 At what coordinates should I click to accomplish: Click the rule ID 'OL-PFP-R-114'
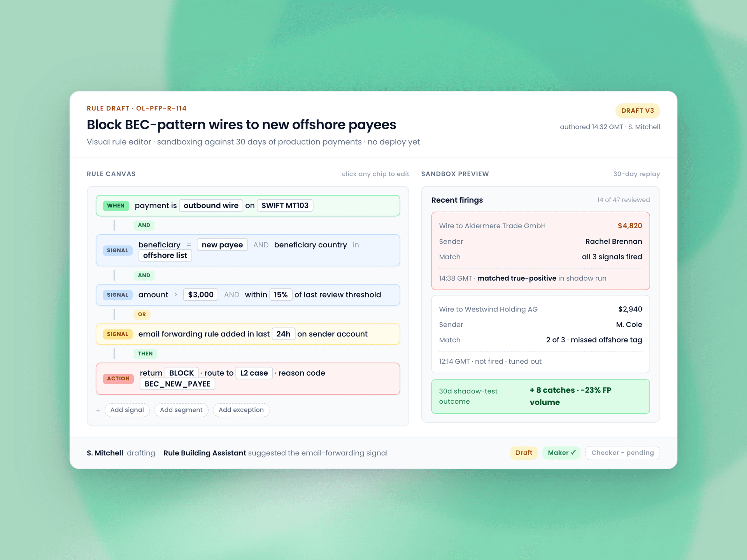(161, 108)
